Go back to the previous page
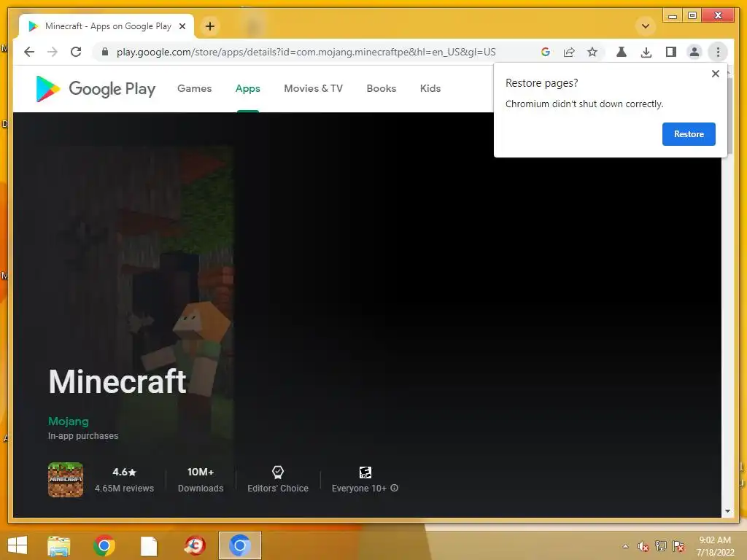This screenshot has height=560, width=747. [29, 52]
